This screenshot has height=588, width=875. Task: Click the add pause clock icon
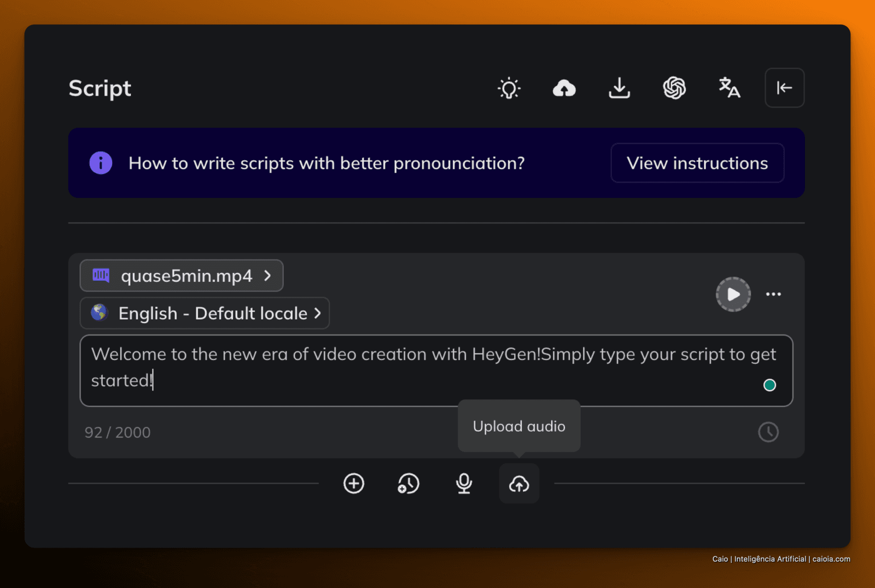[409, 484]
